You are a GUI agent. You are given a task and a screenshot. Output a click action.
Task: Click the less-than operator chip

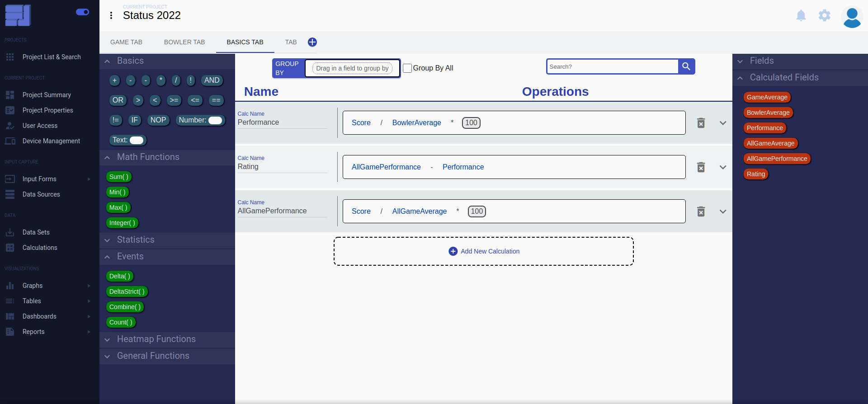(155, 100)
